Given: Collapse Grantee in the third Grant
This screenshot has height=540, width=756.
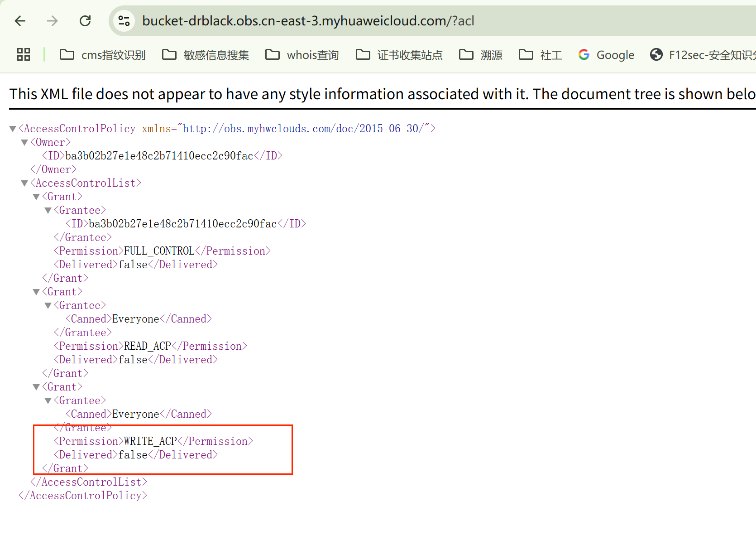Looking at the screenshot, I should pos(48,401).
